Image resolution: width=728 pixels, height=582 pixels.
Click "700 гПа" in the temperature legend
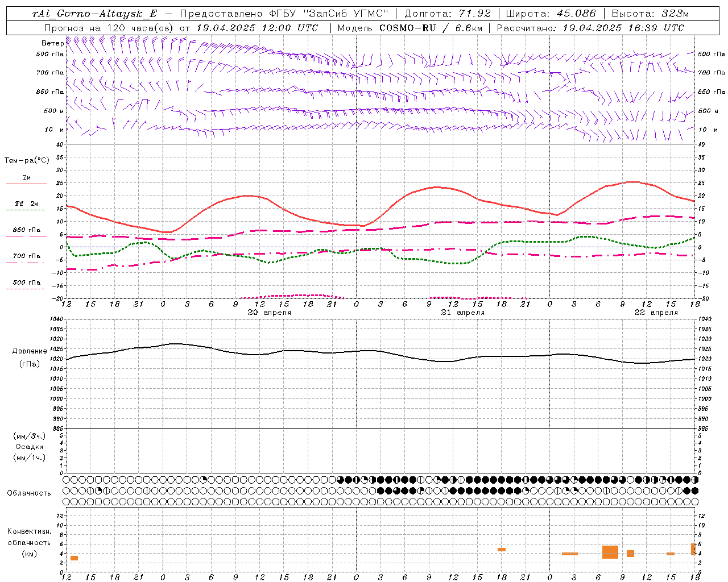pos(27,256)
